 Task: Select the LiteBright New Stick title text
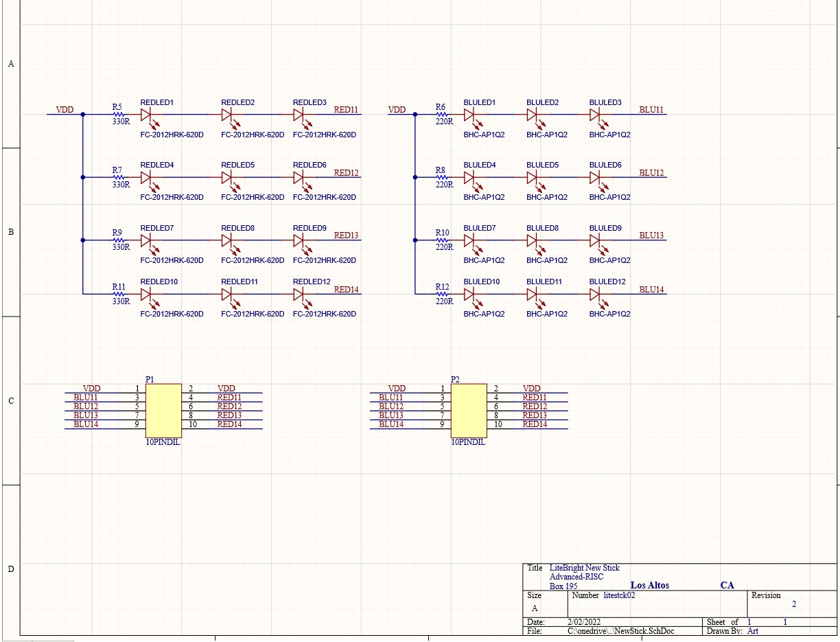pos(584,568)
